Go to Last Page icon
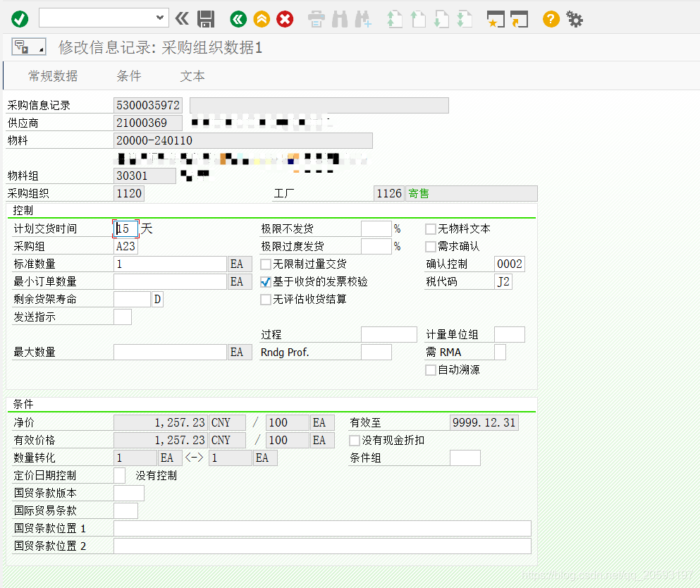Screen dimensions: 700x588 tap(465, 19)
